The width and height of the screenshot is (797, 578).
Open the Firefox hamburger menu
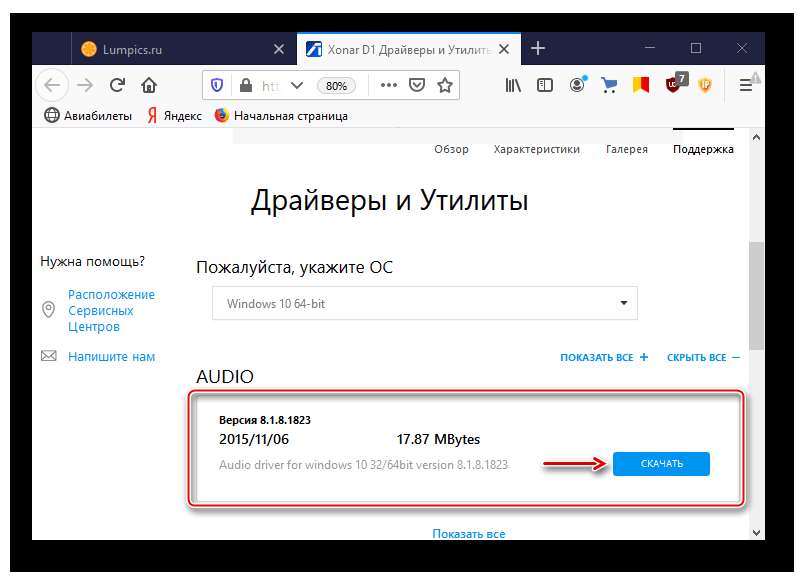pos(746,85)
